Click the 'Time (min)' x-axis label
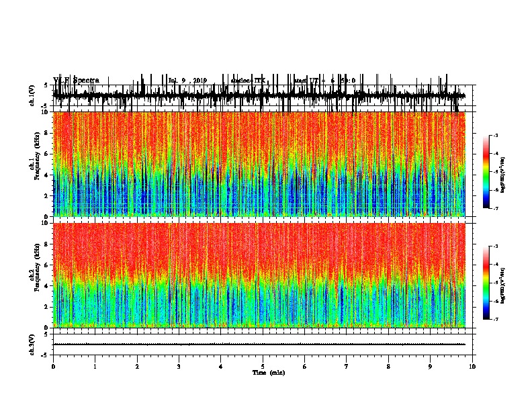 click(269, 373)
